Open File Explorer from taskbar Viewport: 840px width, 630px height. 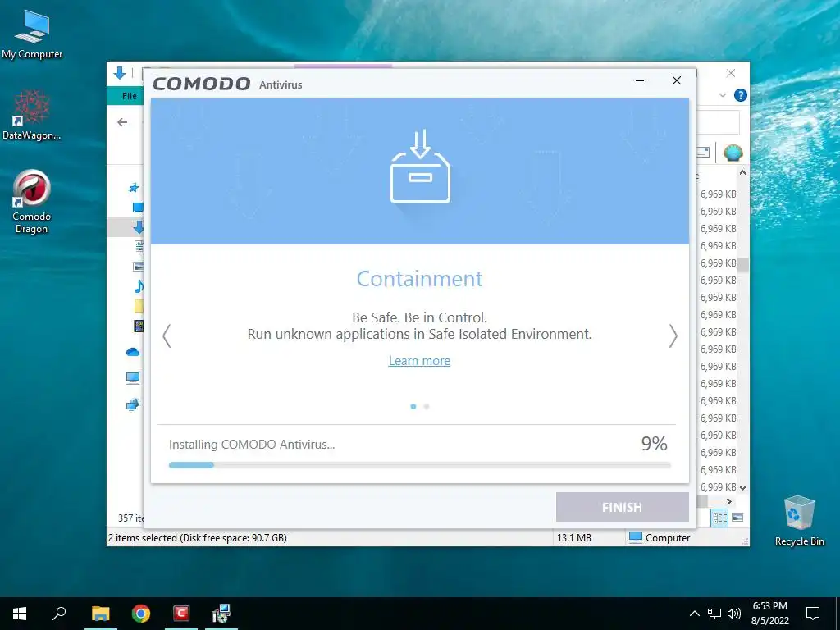pyautogui.click(x=100, y=614)
